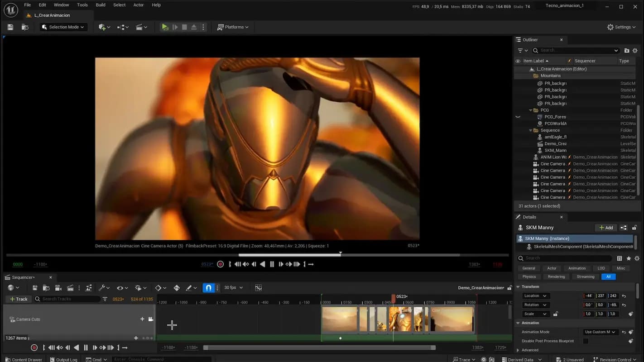Open the Actor menu
Viewport: 644px width, 362px height.
click(139, 5)
